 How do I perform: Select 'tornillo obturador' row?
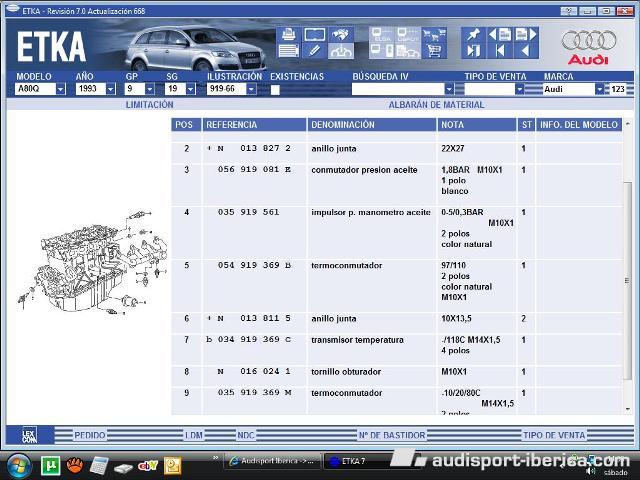(397, 376)
